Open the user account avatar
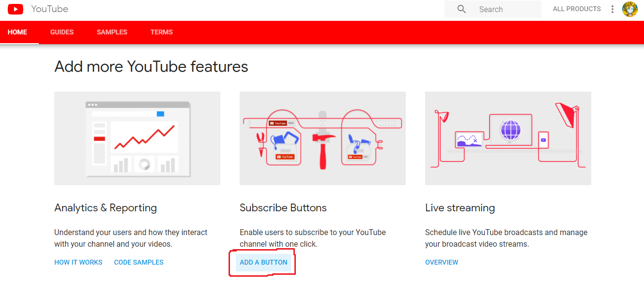 630,9
